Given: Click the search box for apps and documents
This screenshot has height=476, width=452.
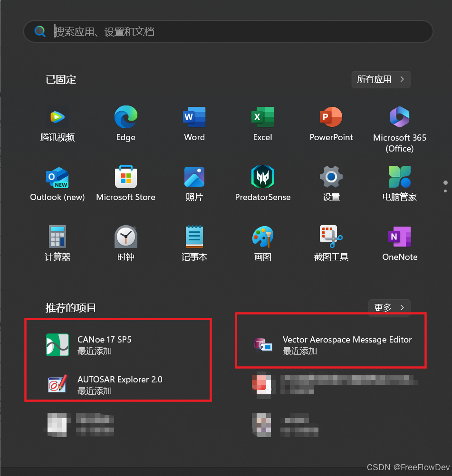Looking at the screenshot, I should [228, 31].
